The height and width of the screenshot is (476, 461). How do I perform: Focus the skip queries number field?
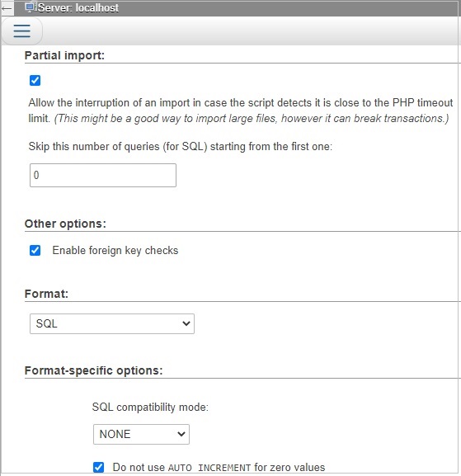click(x=103, y=175)
